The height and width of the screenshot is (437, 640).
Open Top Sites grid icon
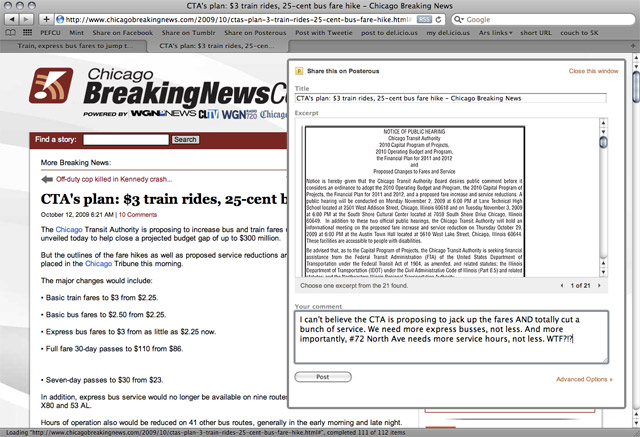[27, 33]
